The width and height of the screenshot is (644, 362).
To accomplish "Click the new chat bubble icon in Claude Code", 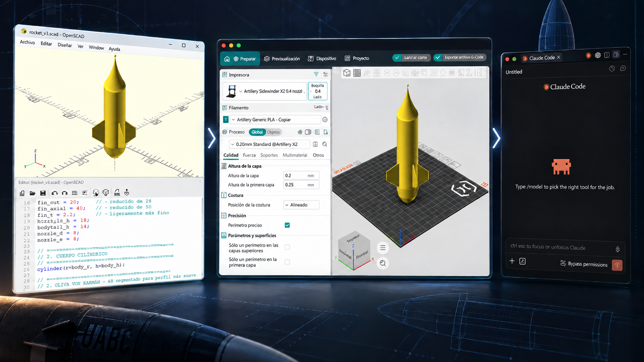I will [x=623, y=68].
